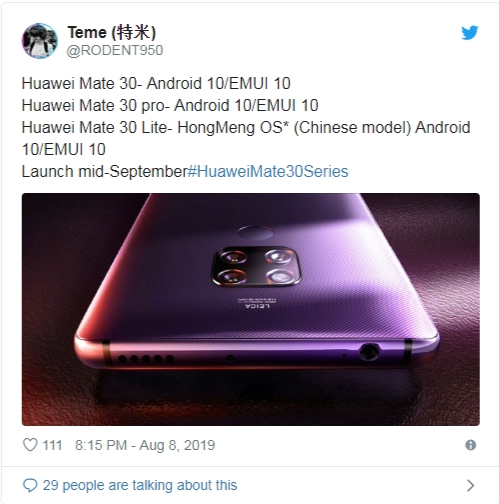This screenshot has width=499, height=504.
Task: Expand the conversation using the right chevron
Action: coord(470,485)
